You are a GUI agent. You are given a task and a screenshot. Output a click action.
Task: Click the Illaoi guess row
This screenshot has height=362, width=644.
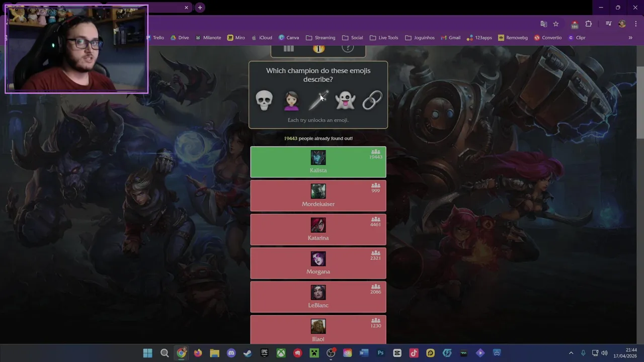tap(318, 329)
